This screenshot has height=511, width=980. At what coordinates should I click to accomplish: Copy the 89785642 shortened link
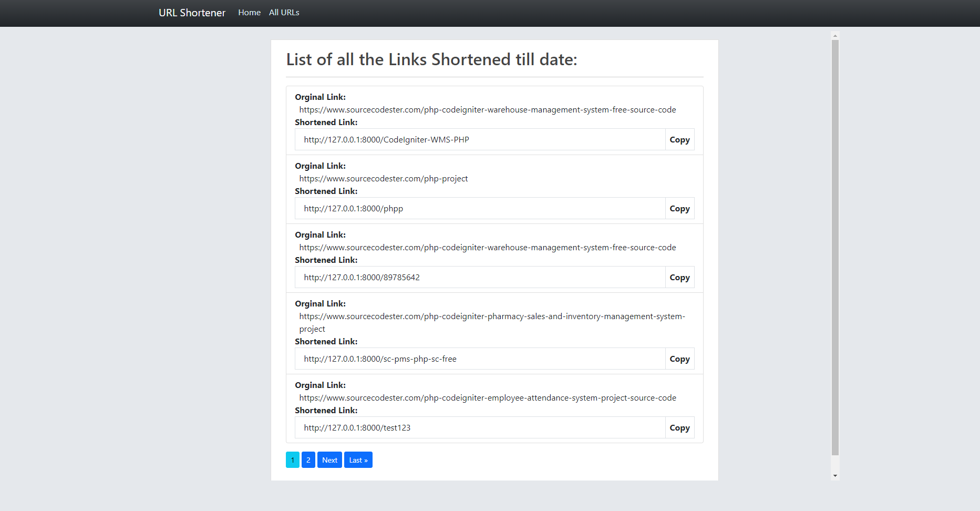coord(679,277)
